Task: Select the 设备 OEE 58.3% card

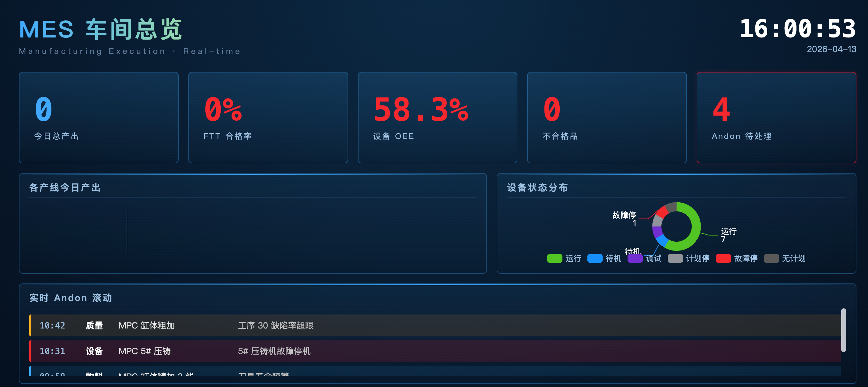Action: click(x=437, y=117)
